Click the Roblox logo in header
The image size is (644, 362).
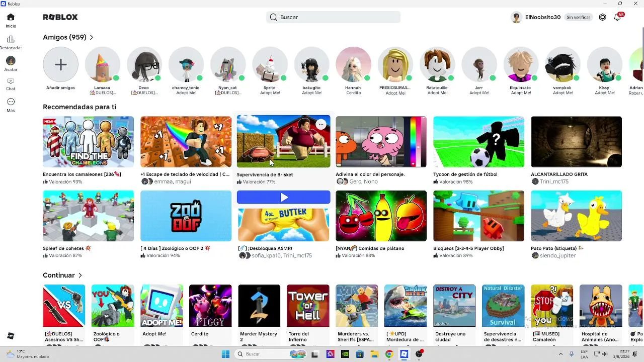pos(60,17)
